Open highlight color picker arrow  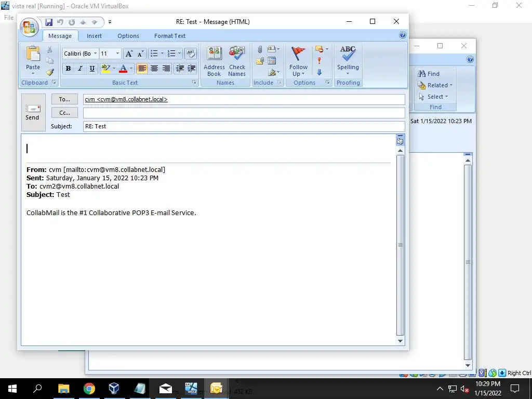coord(114,69)
